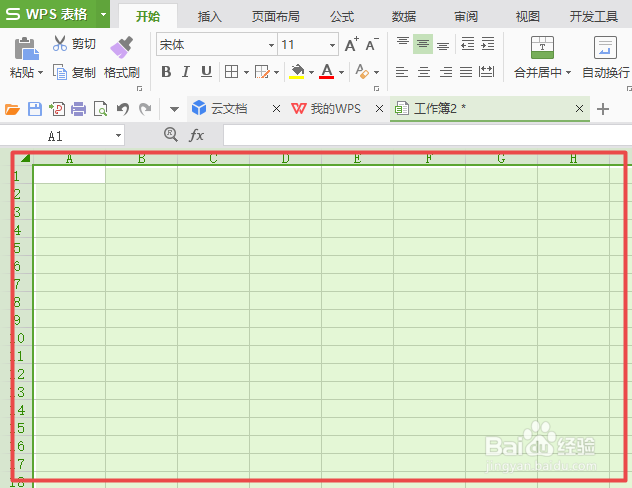Set top vertical alignment
This screenshot has height=488, width=632.
tap(402, 44)
